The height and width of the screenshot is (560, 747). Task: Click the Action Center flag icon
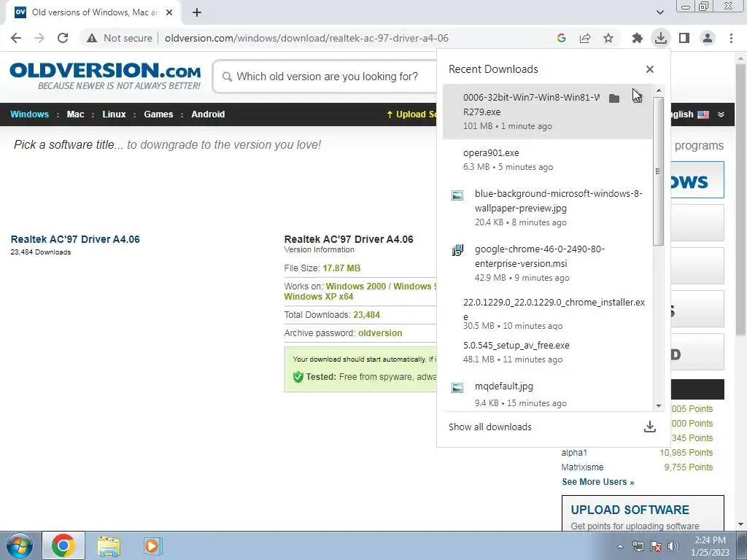pos(656,546)
